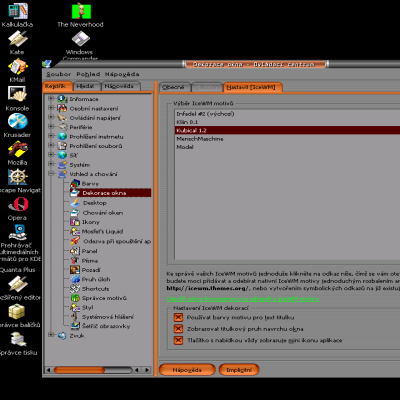Click the Implicitní button
The width and height of the screenshot is (400, 400).
(239, 370)
